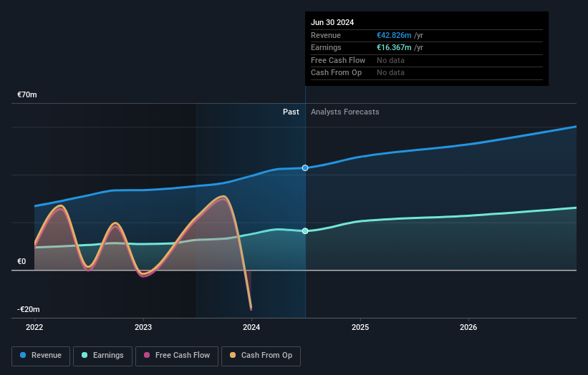Image resolution: width=588 pixels, height=375 pixels.
Task: Toggle the Cash From Op legend button
Action: (x=261, y=356)
